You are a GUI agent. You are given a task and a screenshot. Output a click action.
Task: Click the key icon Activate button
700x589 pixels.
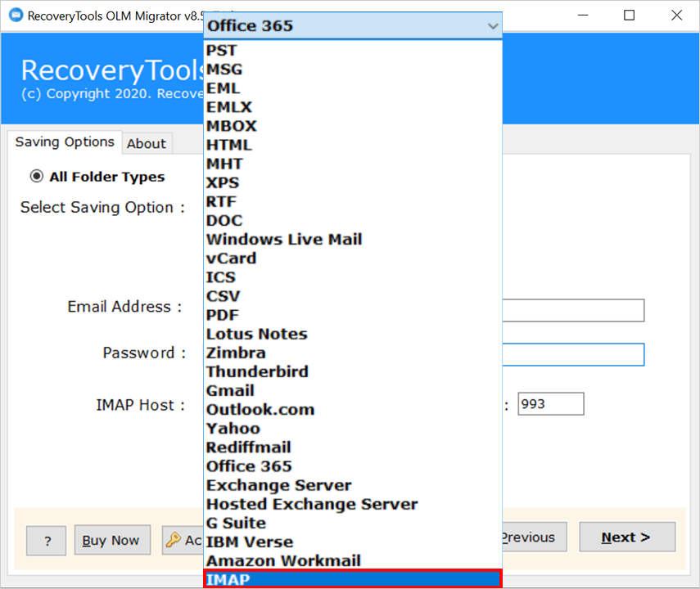point(183,540)
